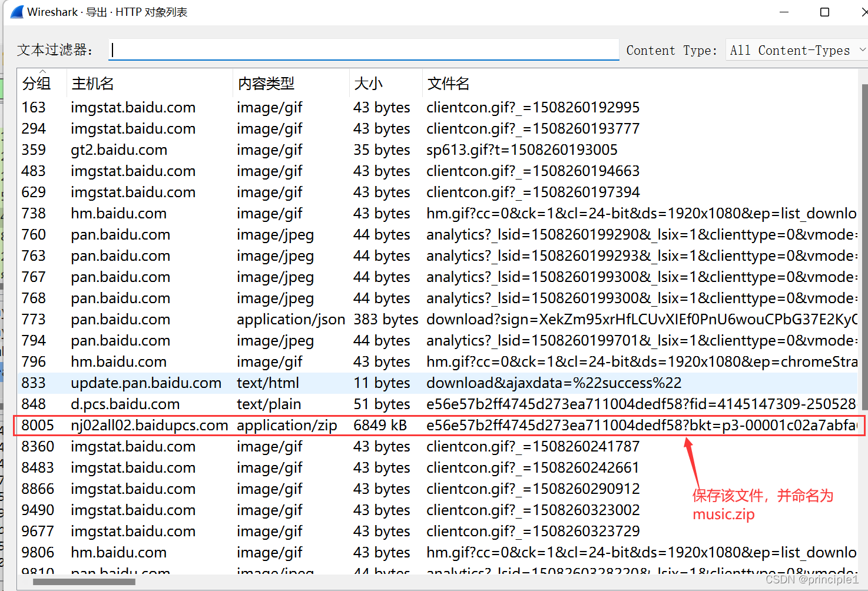868x591 pixels.
Task: Select packet 8866 row
Action: click(x=438, y=489)
